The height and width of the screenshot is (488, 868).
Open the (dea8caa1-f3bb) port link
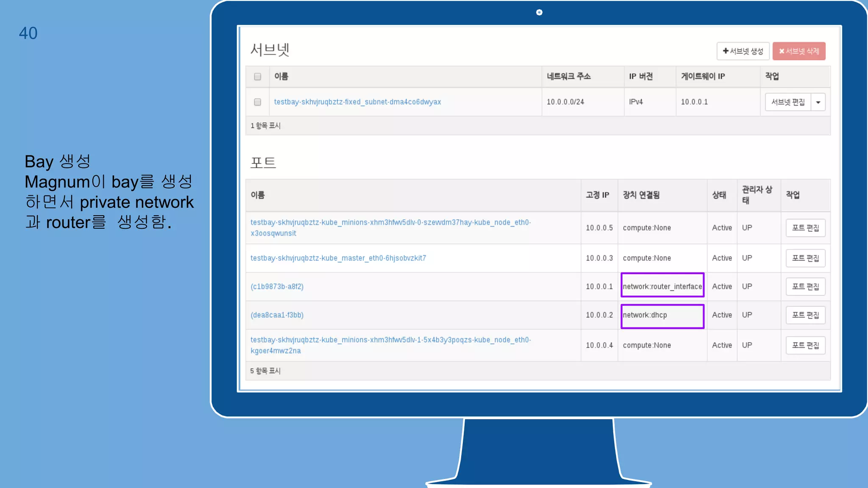(277, 315)
